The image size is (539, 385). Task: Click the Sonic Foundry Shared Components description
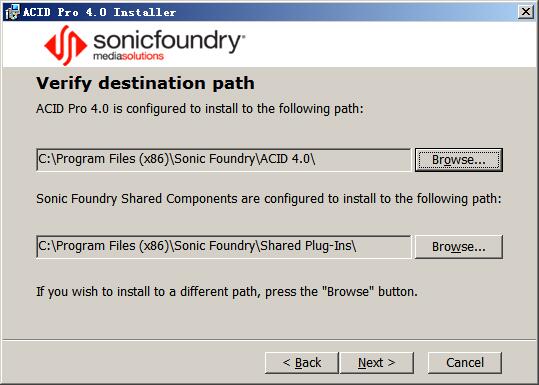269,199
